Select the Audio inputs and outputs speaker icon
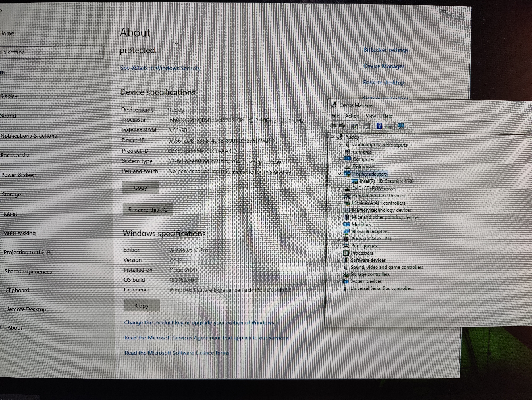532x400 pixels. click(347, 145)
